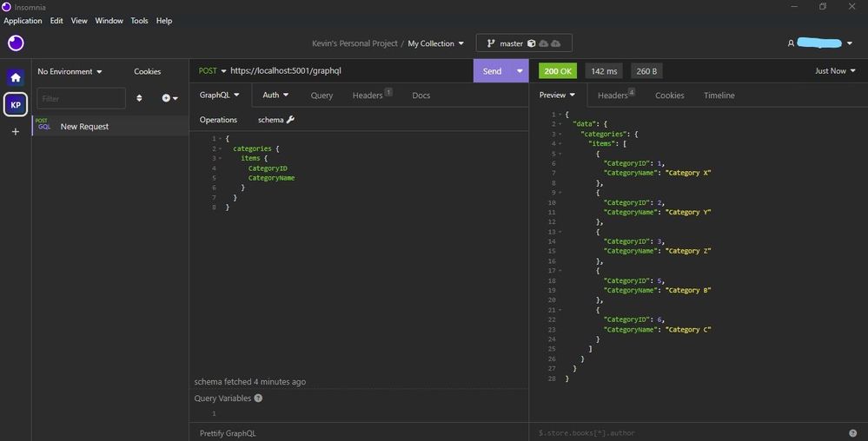Open the Application menu
The width and height of the screenshot is (868, 441).
click(x=23, y=21)
